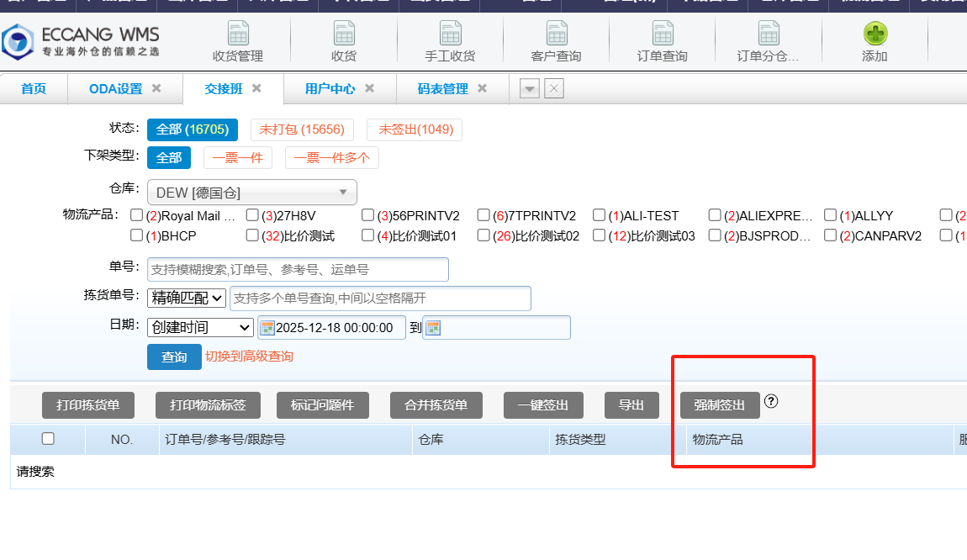Check the (26)比价测试02 logistics product
967x560 pixels.
483,235
